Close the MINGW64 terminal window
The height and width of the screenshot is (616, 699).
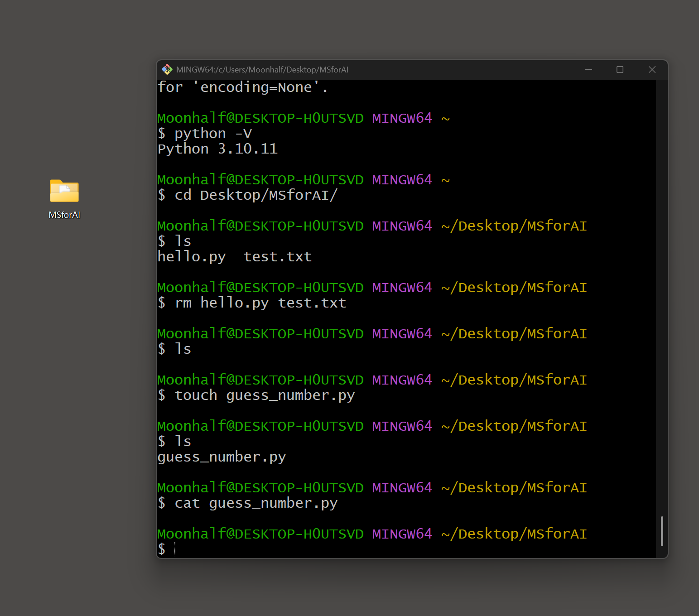652,69
